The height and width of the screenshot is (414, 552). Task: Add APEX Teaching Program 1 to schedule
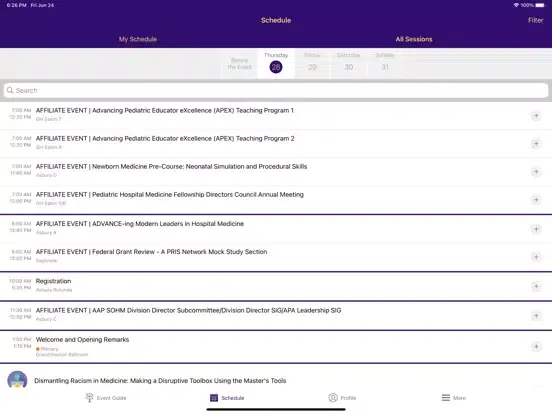536,116
